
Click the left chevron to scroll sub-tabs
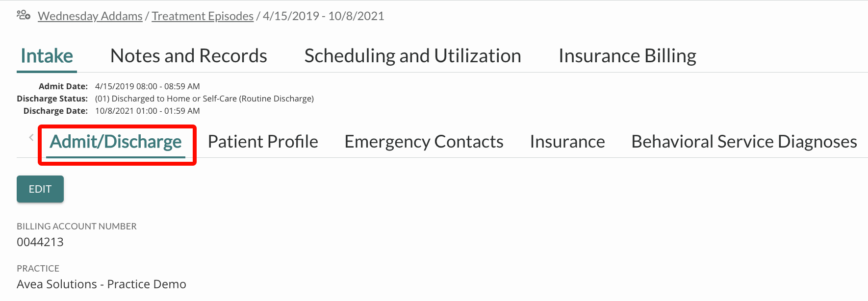click(31, 138)
